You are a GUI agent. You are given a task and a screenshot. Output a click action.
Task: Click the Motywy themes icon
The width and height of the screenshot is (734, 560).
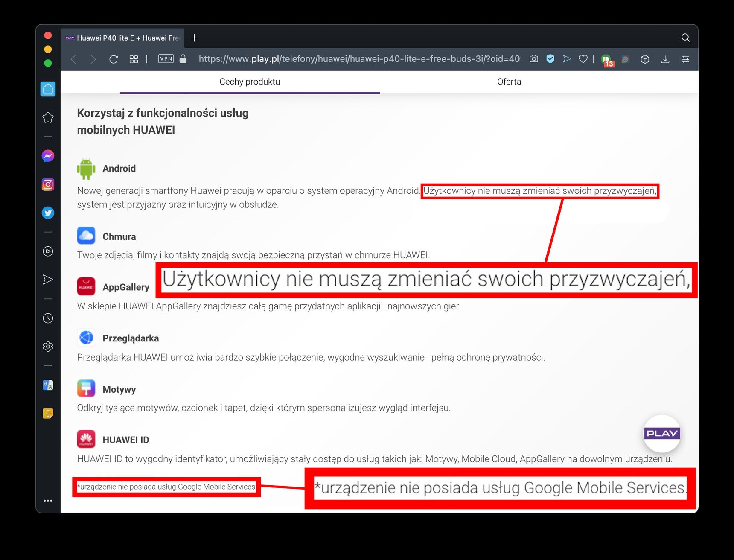pos(86,388)
